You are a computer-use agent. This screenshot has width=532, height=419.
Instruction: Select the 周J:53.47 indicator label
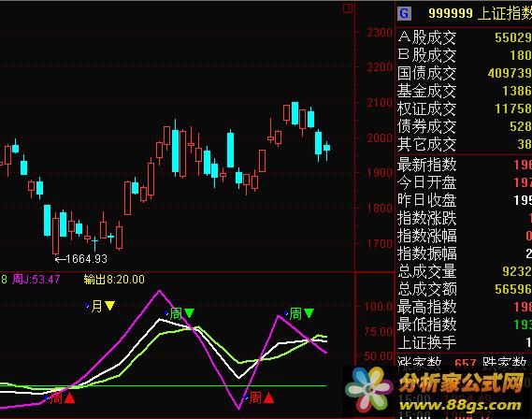coord(36,280)
